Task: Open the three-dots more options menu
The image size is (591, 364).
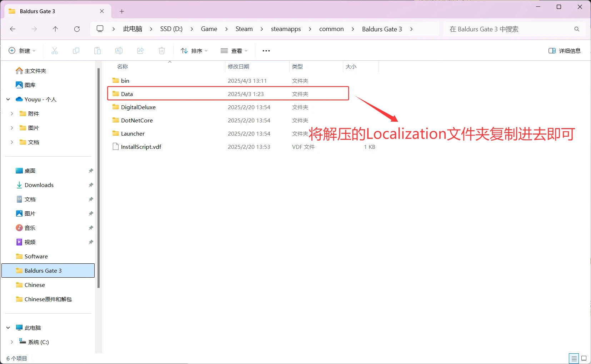Action: 266,51
